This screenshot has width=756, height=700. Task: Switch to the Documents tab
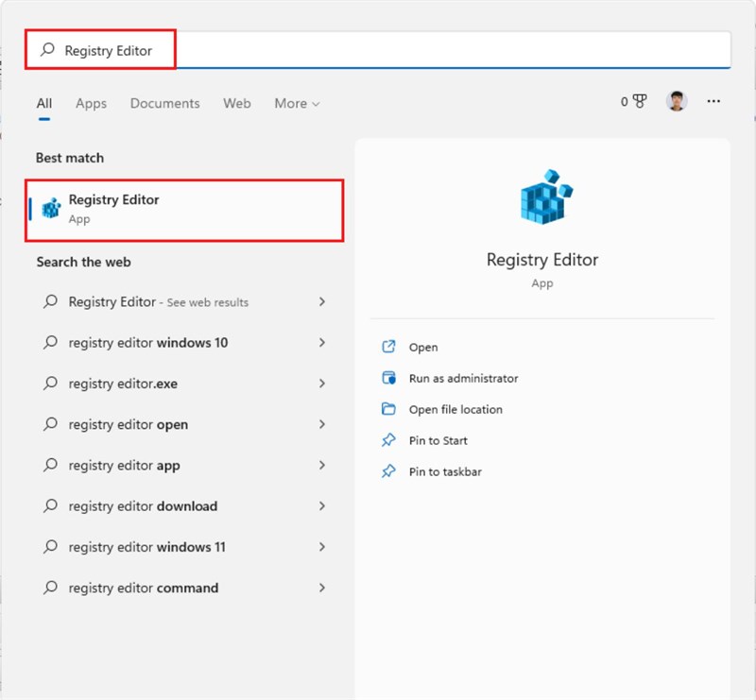coord(164,103)
